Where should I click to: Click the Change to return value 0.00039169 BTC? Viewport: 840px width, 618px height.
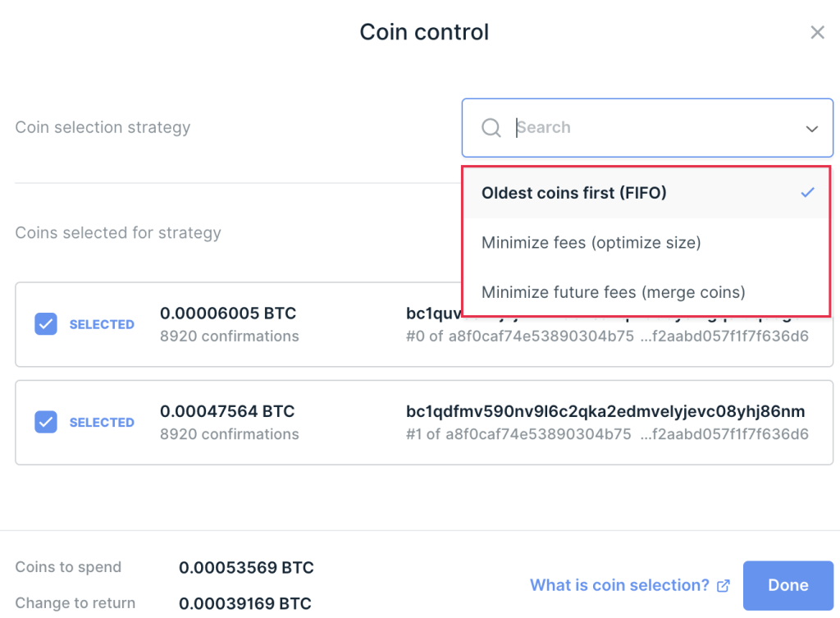pos(245,604)
